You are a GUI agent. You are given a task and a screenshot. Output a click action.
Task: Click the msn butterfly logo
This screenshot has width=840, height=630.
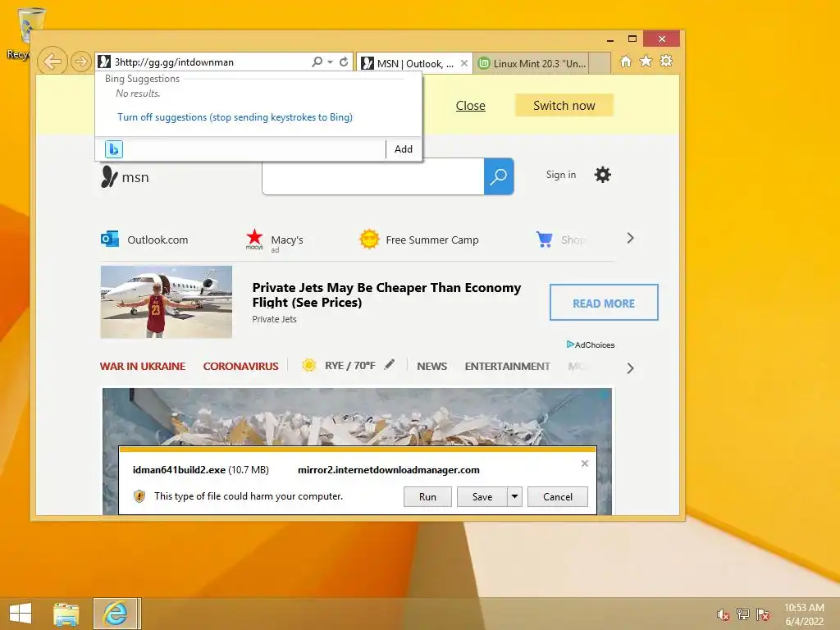[x=125, y=177]
